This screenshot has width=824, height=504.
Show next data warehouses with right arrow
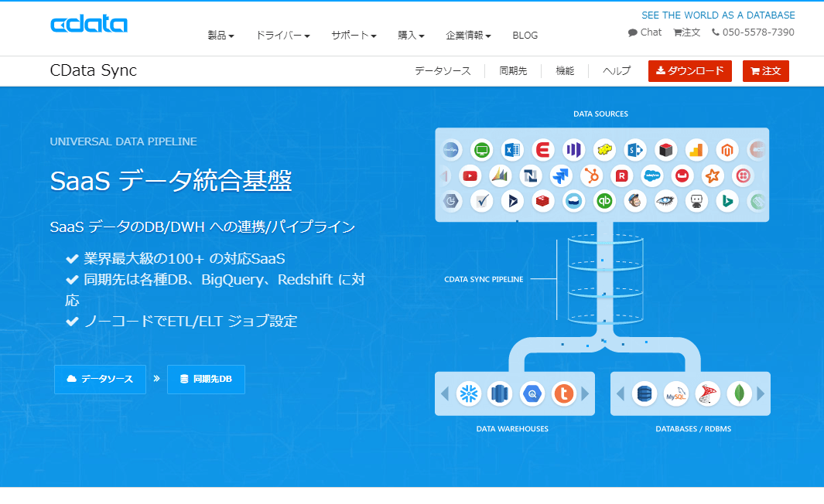click(586, 393)
